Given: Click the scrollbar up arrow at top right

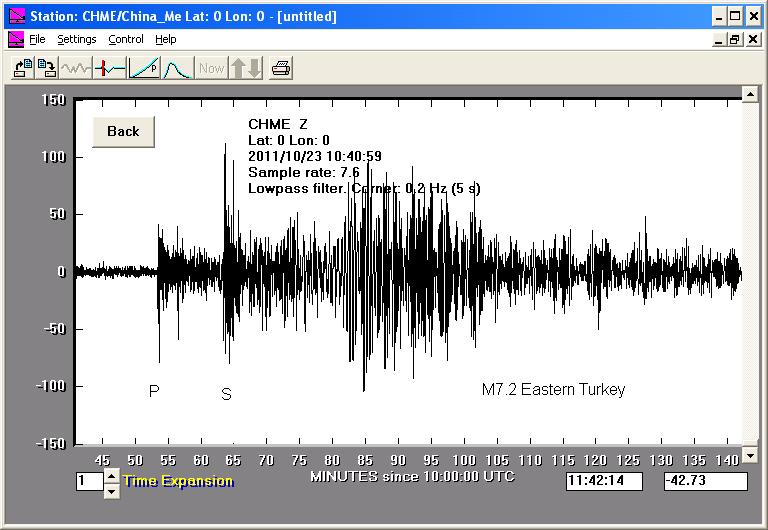Looking at the screenshot, I should 749,94.
